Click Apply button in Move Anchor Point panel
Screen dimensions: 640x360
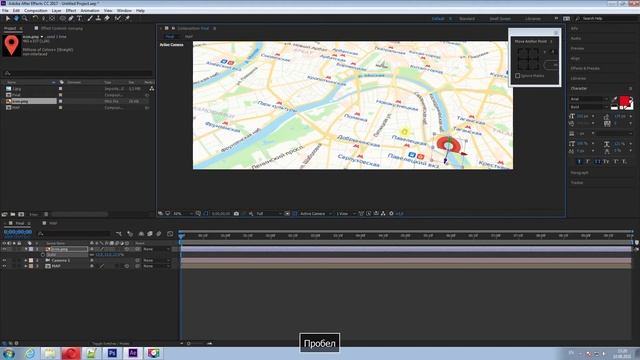point(552,65)
